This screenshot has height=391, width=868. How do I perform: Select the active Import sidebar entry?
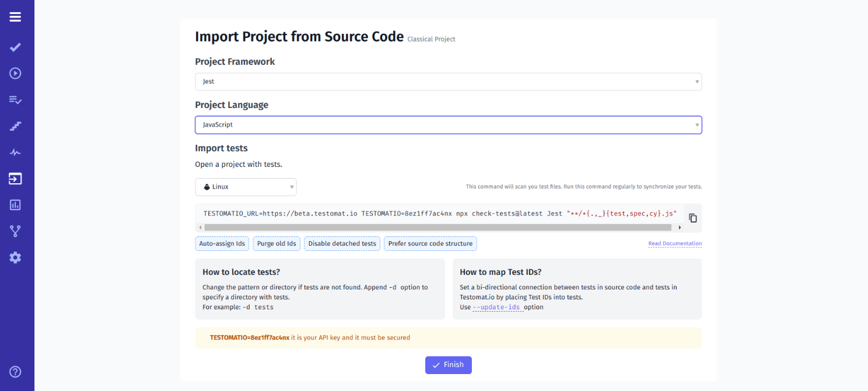(x=15, y=179)
